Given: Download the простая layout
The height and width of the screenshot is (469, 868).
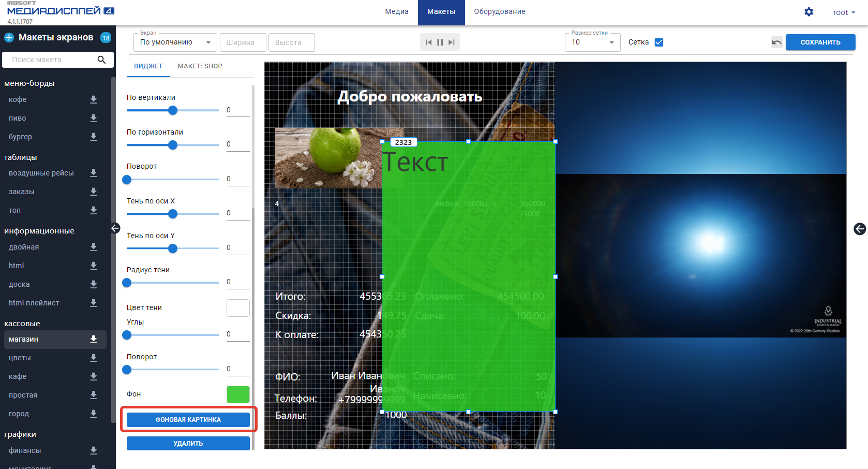Looking at the screenshot, I should (94, 395).
